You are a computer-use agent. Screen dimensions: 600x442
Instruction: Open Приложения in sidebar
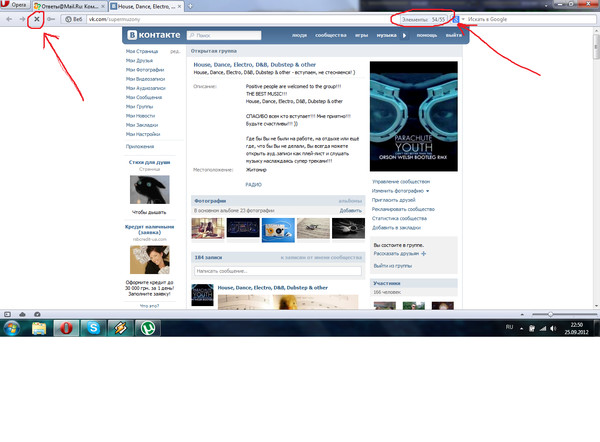pos(140,147)
